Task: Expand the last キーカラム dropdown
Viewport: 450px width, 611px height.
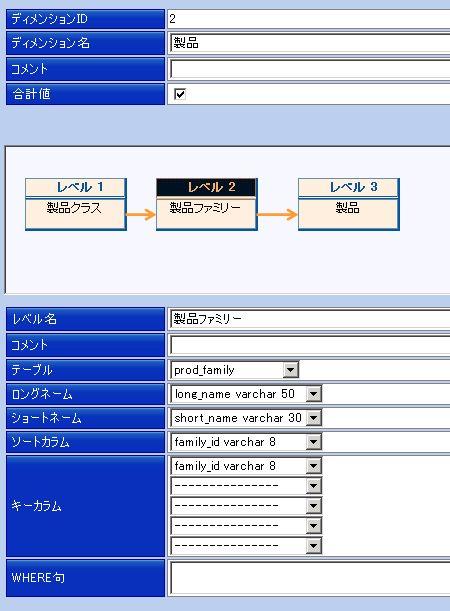Action: click(246, 546)
